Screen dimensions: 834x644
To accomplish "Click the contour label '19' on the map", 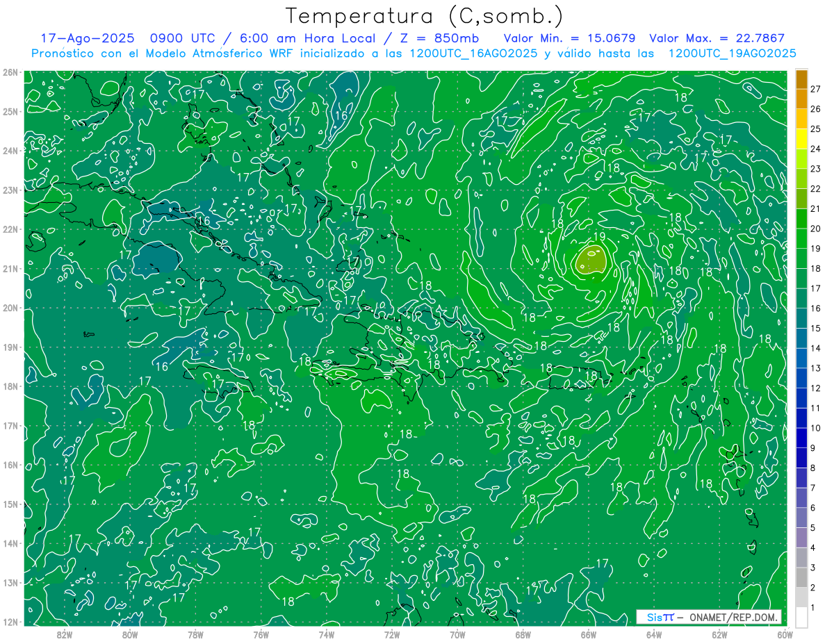I will [x=600, y=237].
